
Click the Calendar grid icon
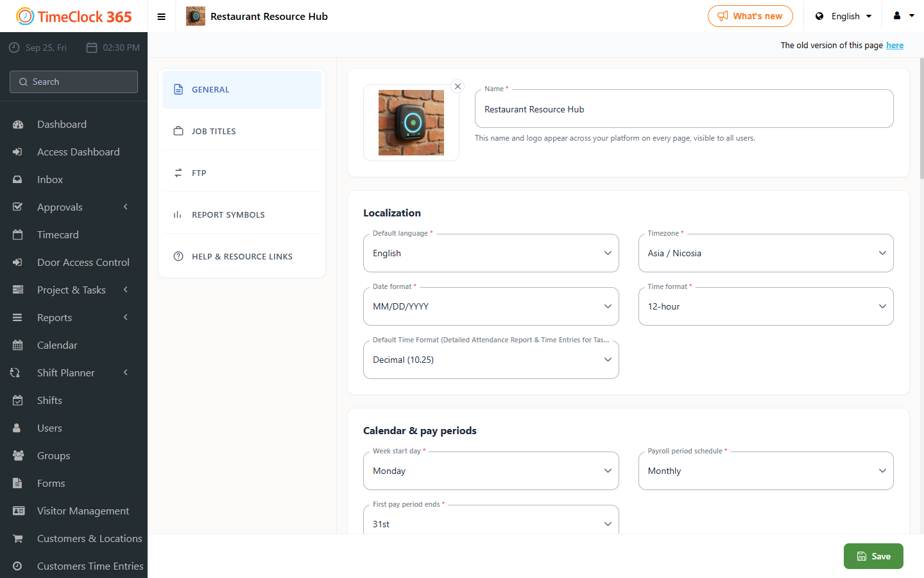pos(18,346)
